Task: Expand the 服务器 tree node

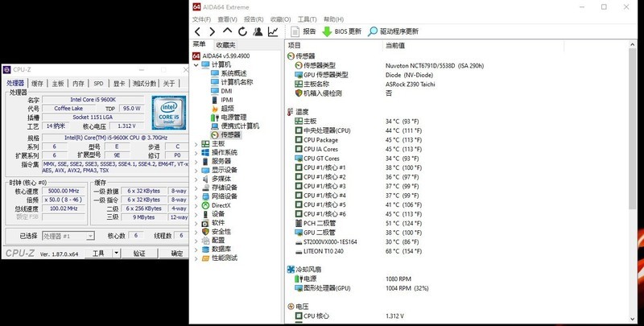Action: point(196,161)
